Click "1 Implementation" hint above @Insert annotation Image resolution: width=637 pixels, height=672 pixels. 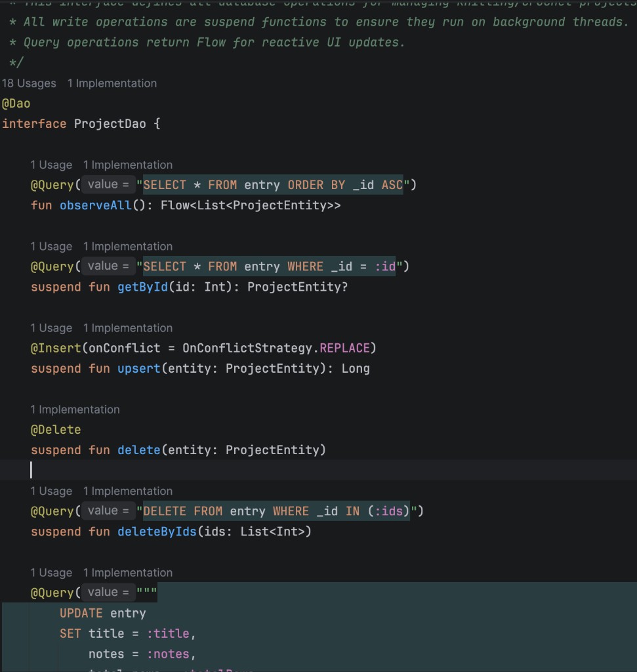[128, 328]
